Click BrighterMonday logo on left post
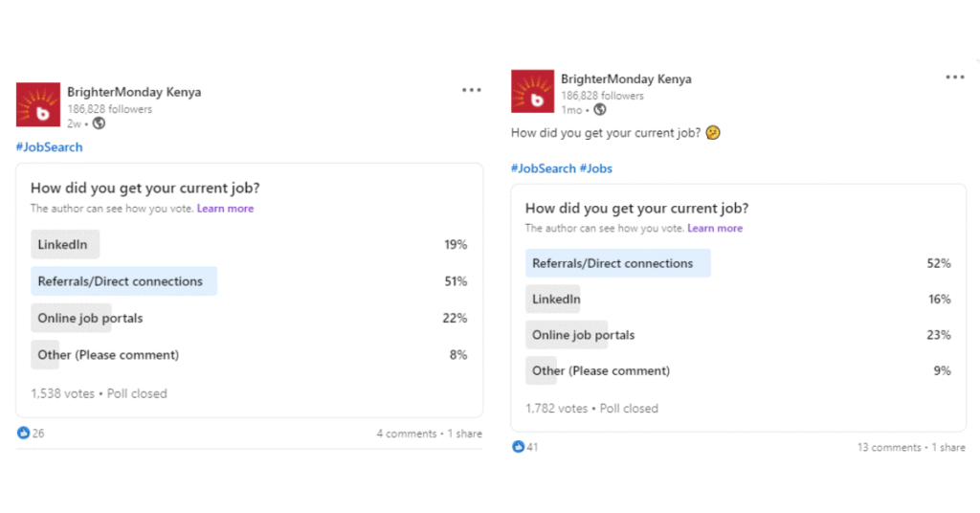980x513 pixels. [38, 104]
